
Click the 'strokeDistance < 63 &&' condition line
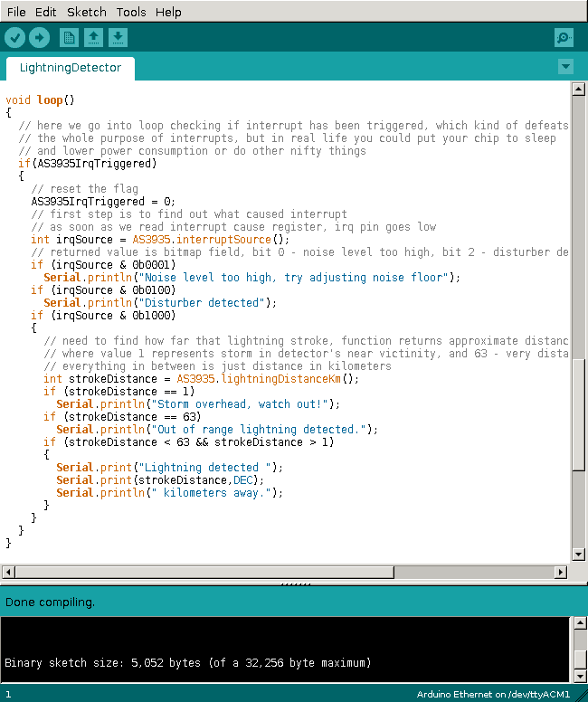(188, 442)
